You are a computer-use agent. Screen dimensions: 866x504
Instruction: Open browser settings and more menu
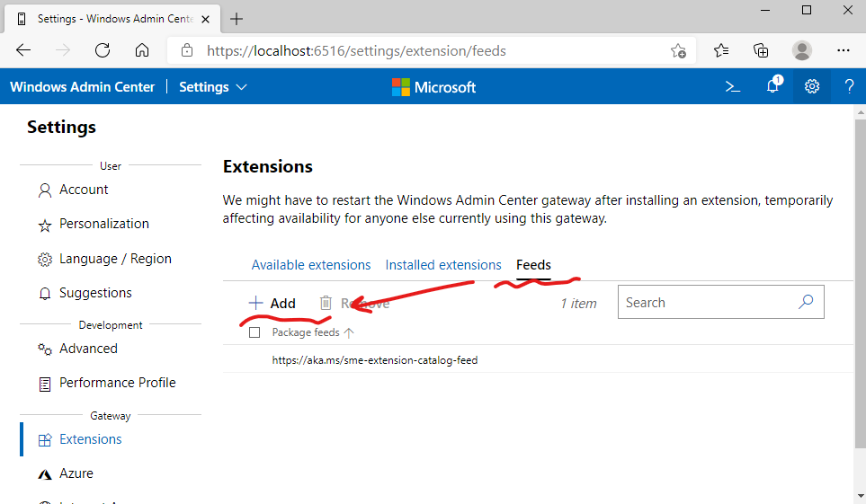coord(843,51)
